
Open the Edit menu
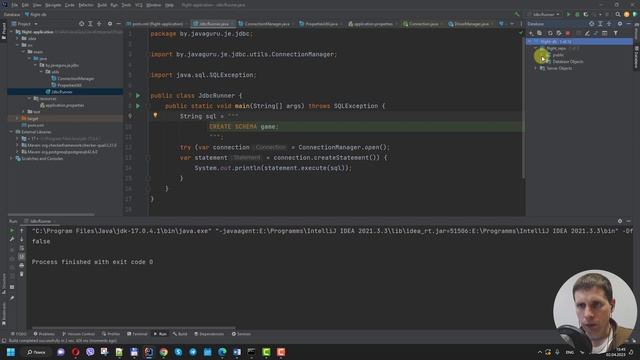coord(25,5)
